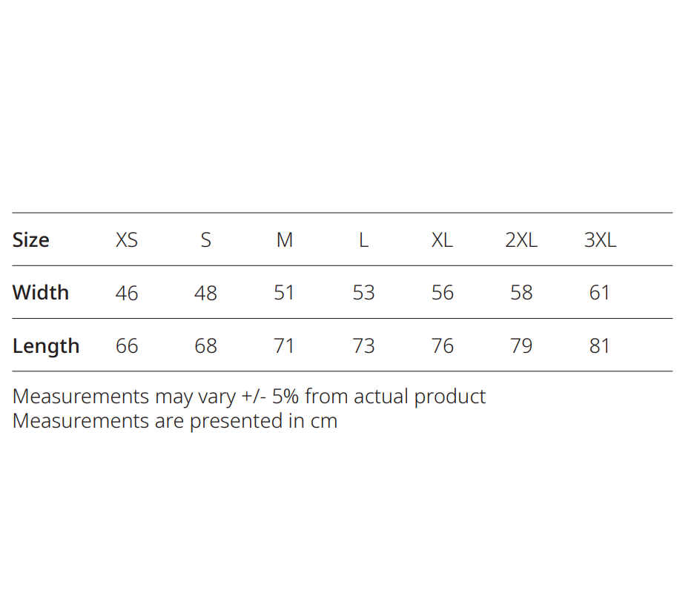677x616 pixels.
Task: Select the width value 53 for L
Action: pos(363,294)
